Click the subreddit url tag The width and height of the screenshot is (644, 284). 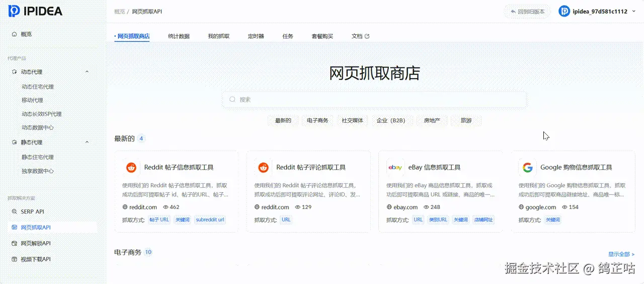[210, 220]
